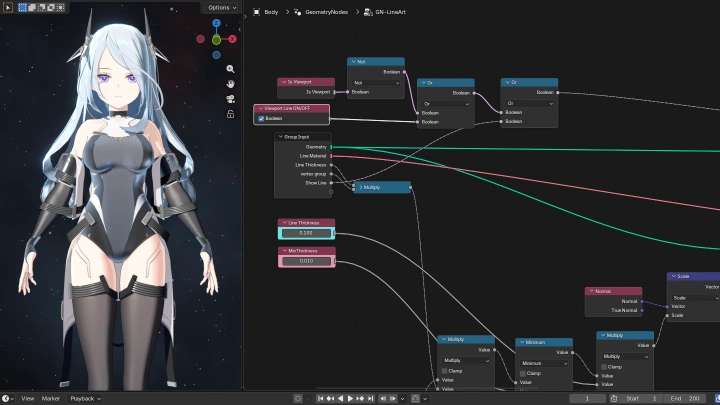Toggle Clamp checkbox in Minimum node
The width and height of the screenshot is (720, 405).
523,373
